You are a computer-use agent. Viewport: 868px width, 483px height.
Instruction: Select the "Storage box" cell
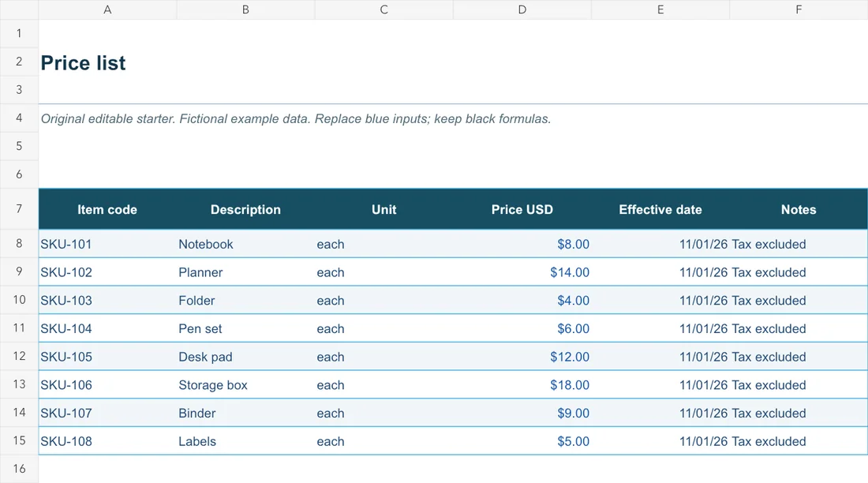(245, 385)
